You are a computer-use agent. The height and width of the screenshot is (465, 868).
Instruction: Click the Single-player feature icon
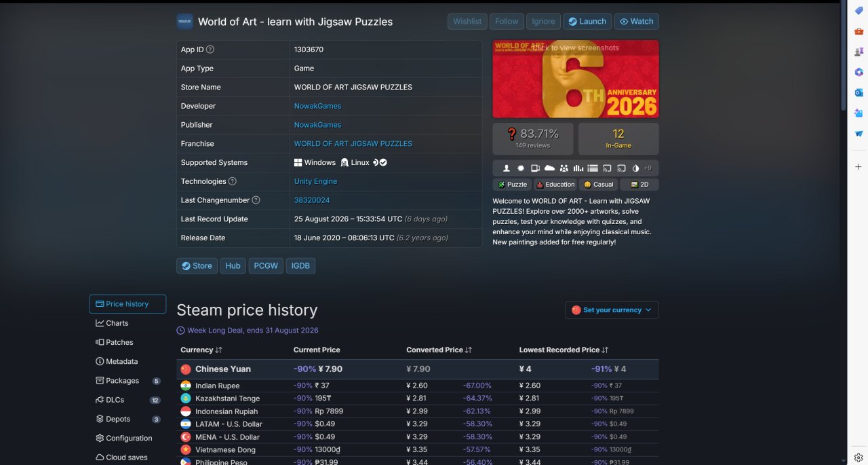(x=506, y=168)
